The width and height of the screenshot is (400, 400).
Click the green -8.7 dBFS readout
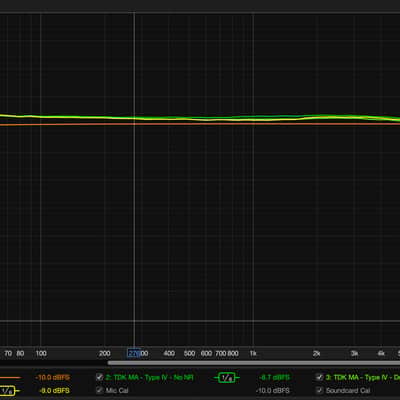(274, 378)
